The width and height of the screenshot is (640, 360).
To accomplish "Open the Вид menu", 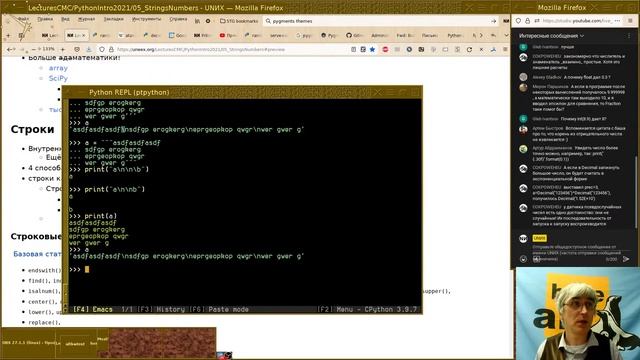I will (65, 19).
